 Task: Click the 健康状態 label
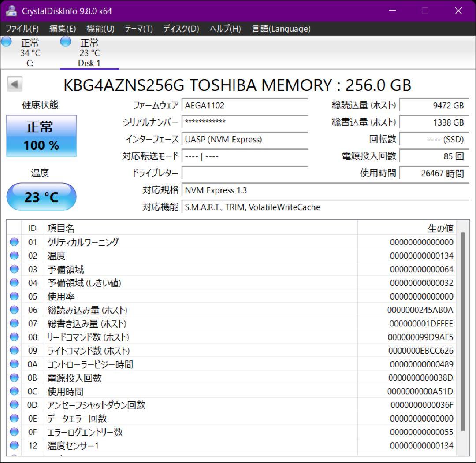40,105
